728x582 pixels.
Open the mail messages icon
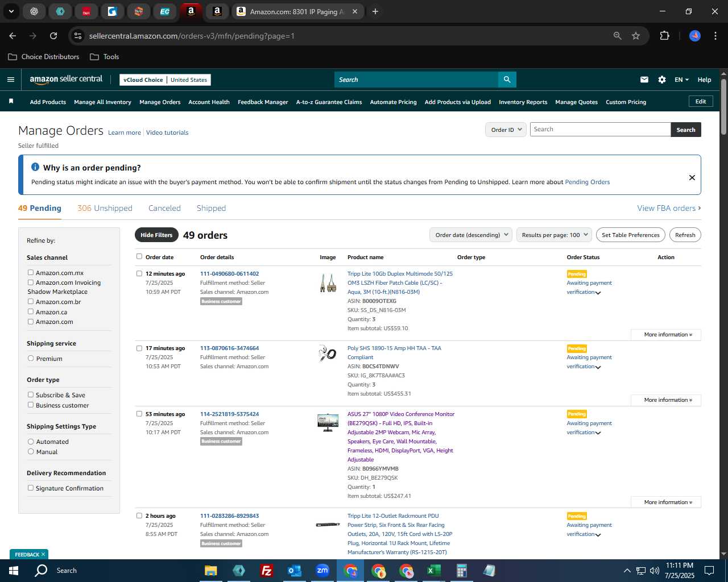point(644,80)
